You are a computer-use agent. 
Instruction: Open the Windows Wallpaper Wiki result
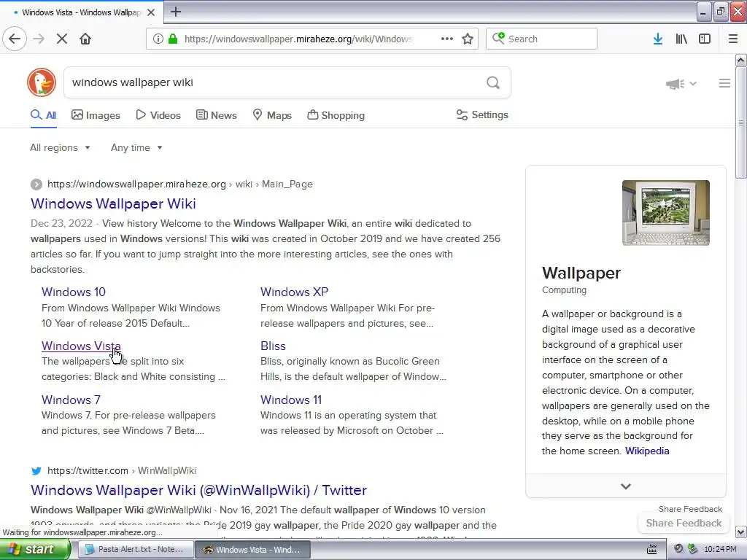click(113, 204)
